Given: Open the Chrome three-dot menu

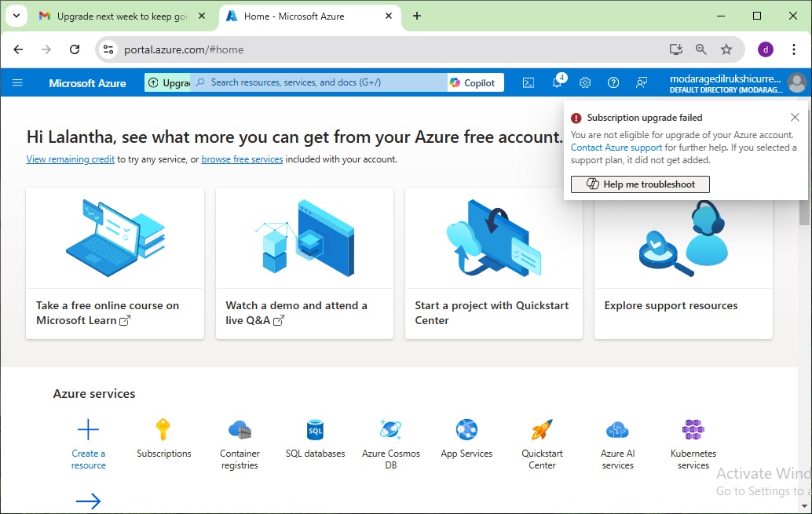Looking at the screenshot, I should point(794,49).
